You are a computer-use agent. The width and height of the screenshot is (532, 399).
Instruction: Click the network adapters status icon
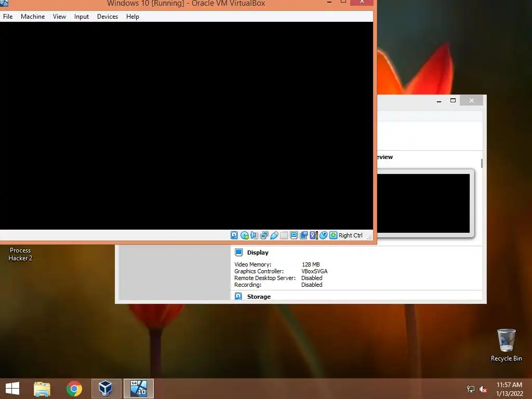[x=264, y=235]
